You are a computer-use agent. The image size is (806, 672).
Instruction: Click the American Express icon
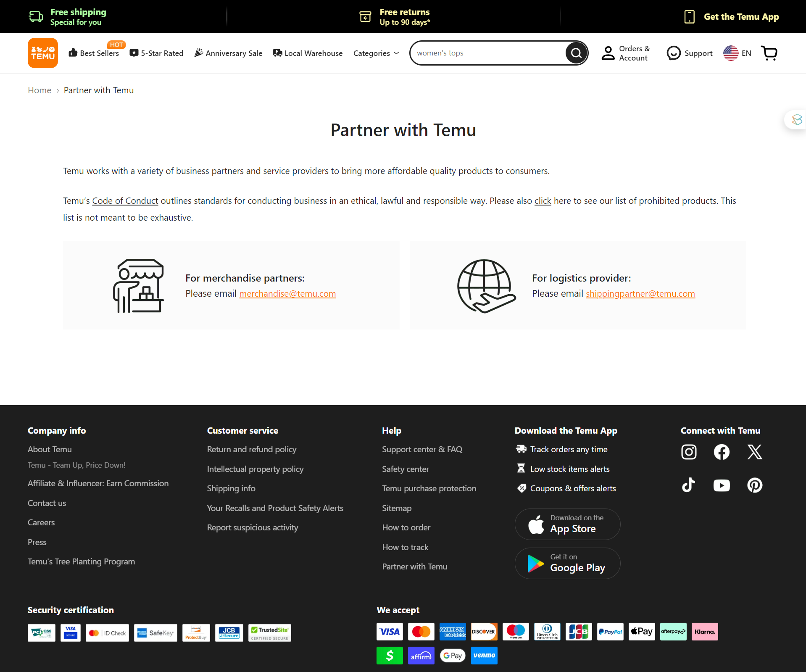tap(453, 632)
